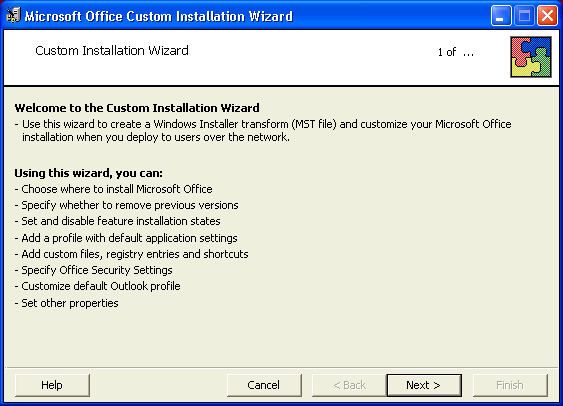The width and height of the screenshot is (563, 406).
Task: Cancel the installation wizard
Action: pos(264,385)
